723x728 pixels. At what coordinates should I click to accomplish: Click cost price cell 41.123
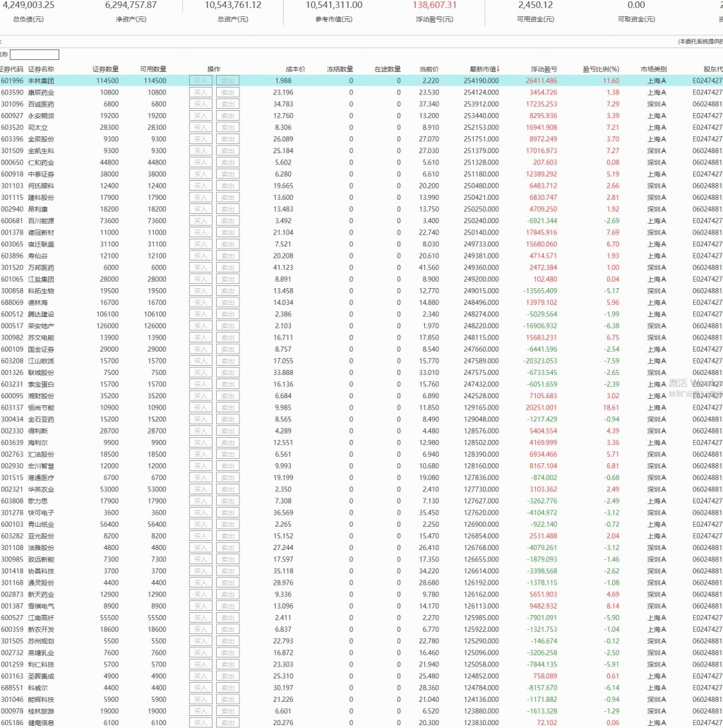tap(283, 268)
